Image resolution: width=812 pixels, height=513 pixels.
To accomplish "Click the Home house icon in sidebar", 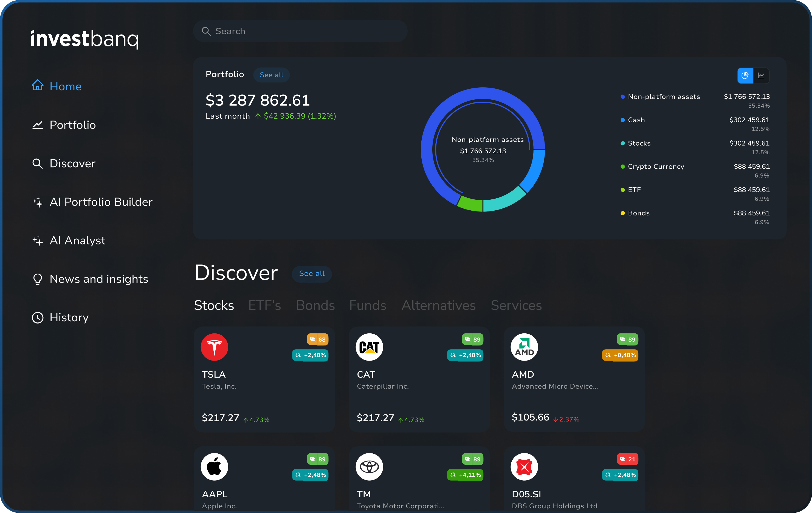I will coord(38,86).
